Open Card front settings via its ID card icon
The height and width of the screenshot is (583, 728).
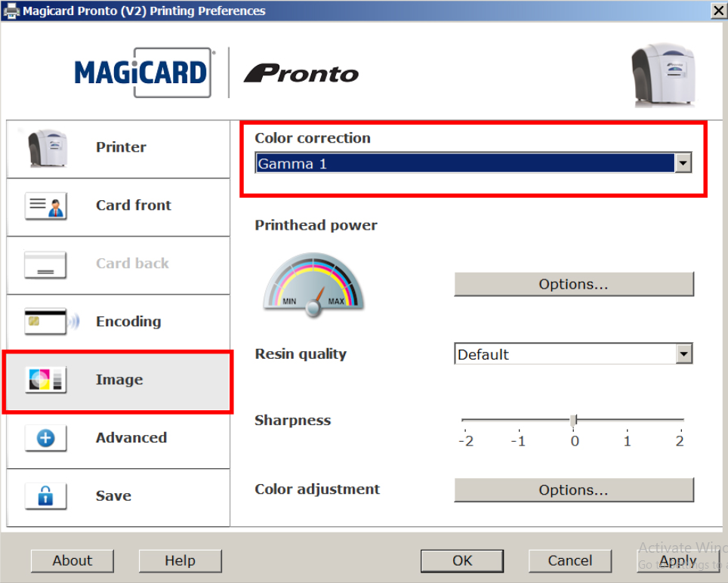pyautogui.click(x=45, y=206)
